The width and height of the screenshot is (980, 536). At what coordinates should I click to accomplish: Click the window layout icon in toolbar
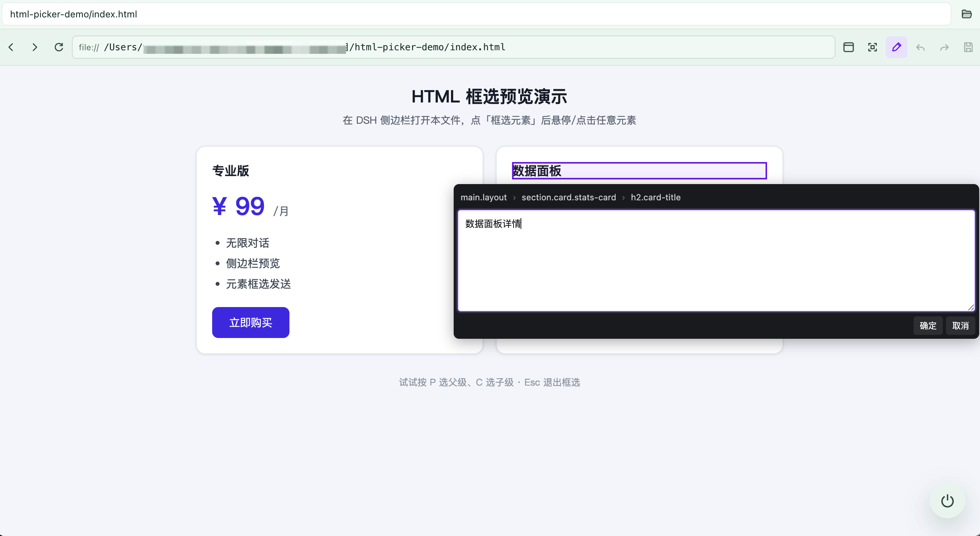point(849,47)
